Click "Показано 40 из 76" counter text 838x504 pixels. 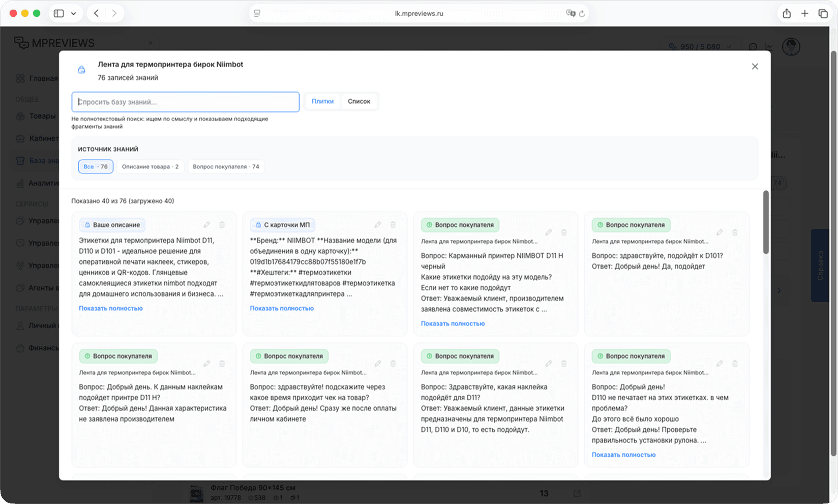click(x=123, y=201)
